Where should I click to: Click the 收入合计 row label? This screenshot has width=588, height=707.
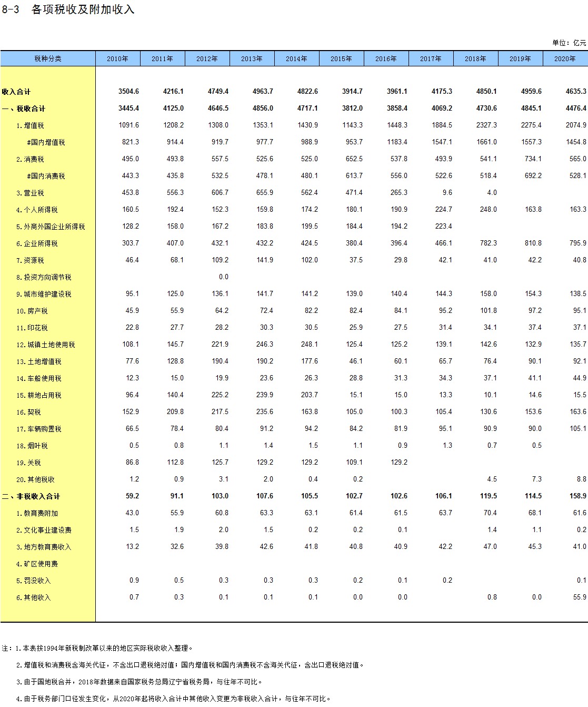(x=16, y=92)
